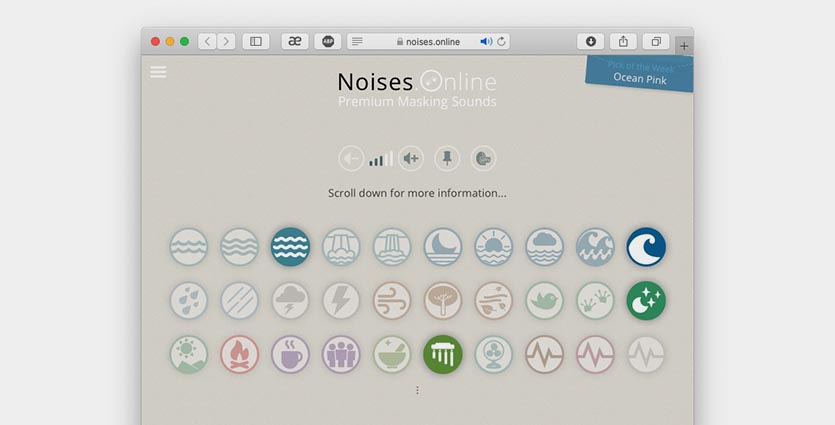Turn off the dark blue ocean wave sound
The height and width of the screenshot is (425, 835).
click(646, 247)
